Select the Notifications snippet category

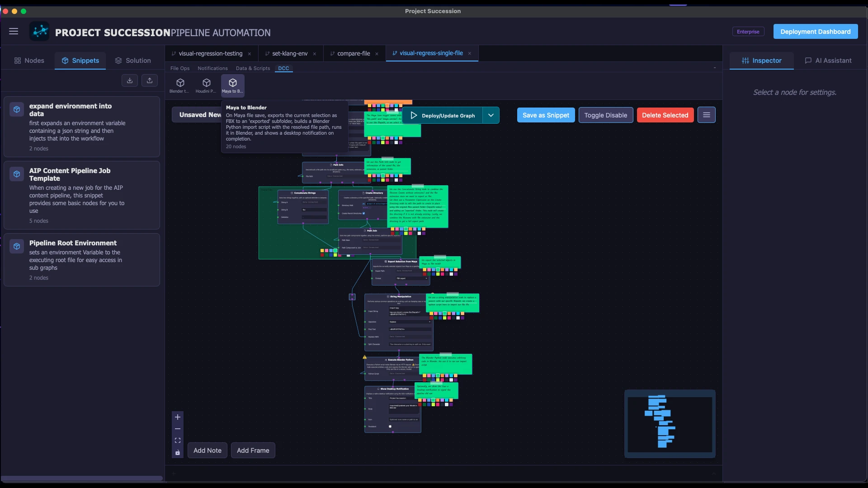coord(212,68)
